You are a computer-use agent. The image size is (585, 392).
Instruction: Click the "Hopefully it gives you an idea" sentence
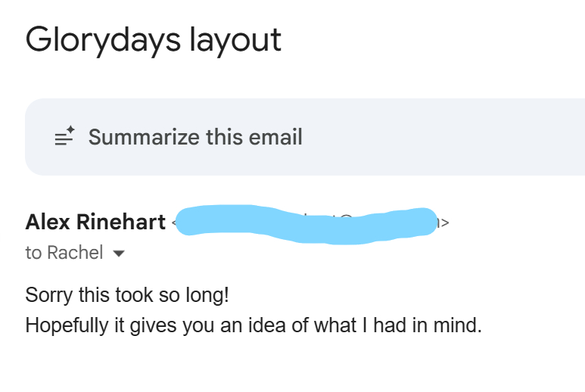[x=253, y=325]
